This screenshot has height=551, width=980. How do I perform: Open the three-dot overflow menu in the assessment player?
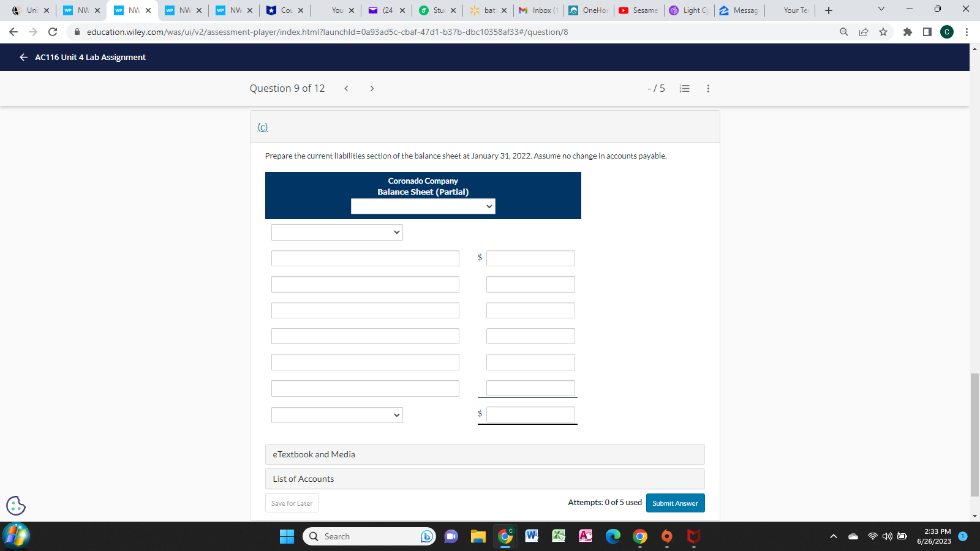click(x=708, y=88)
